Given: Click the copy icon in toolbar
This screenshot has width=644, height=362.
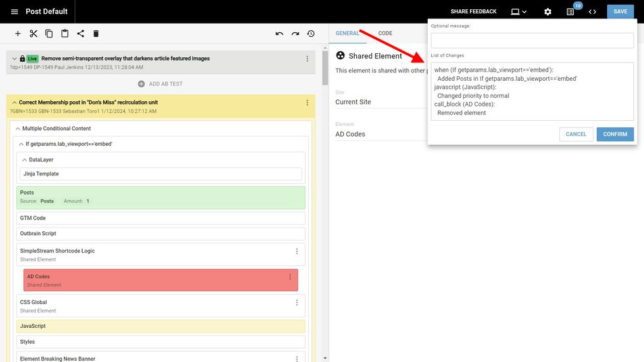Looking at the screenshot, I should pos(49,34).
